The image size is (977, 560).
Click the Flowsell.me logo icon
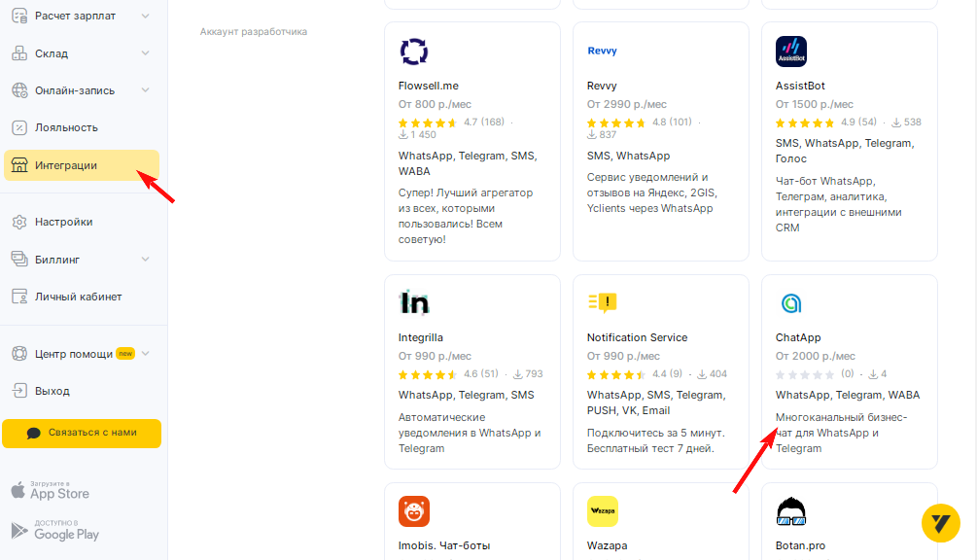pos(414,52)
